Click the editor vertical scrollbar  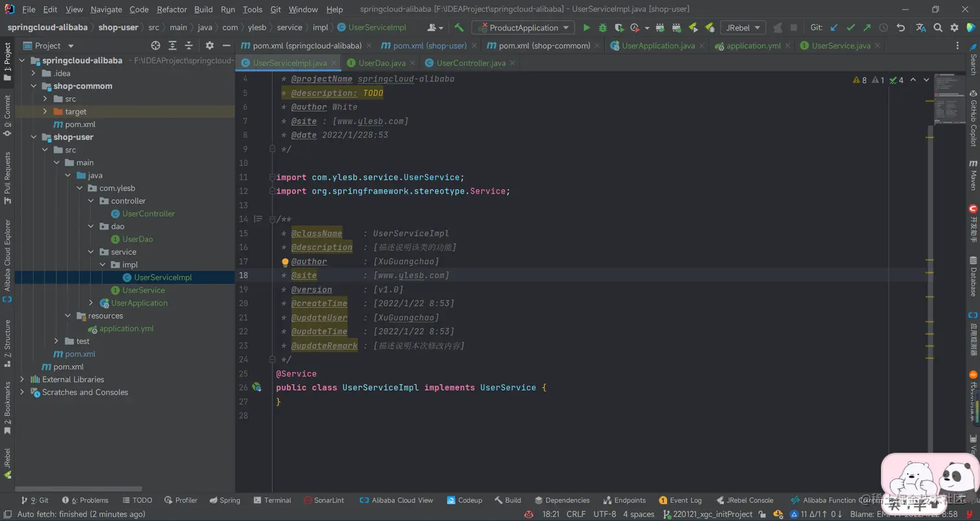coord(931,285)
